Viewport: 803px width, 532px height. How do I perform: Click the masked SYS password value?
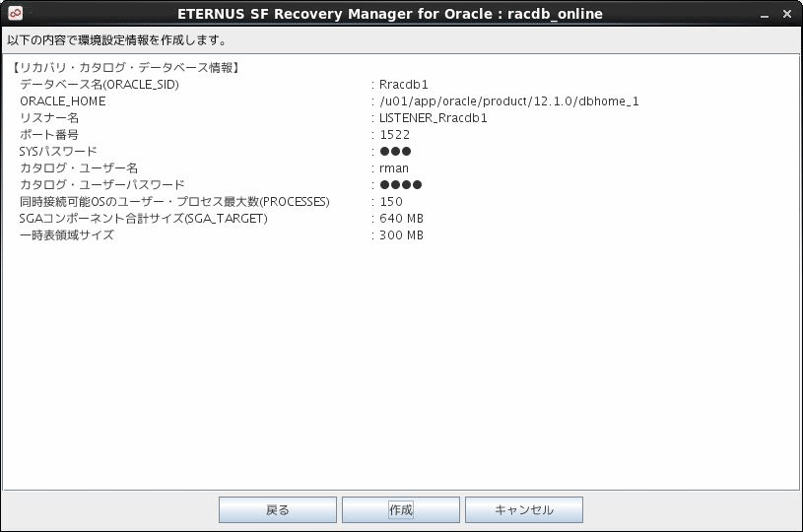coord(395,152)
